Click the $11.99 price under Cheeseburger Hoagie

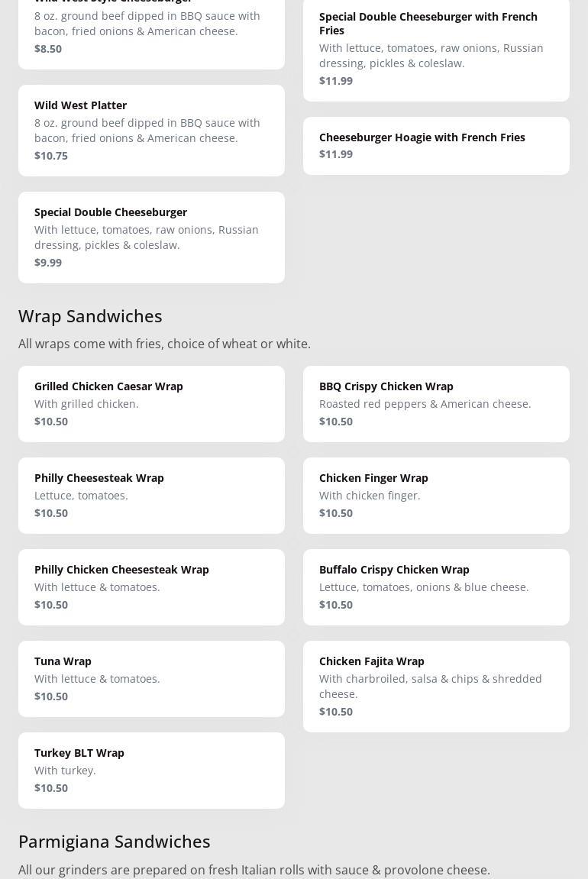(x=336, y=154)
